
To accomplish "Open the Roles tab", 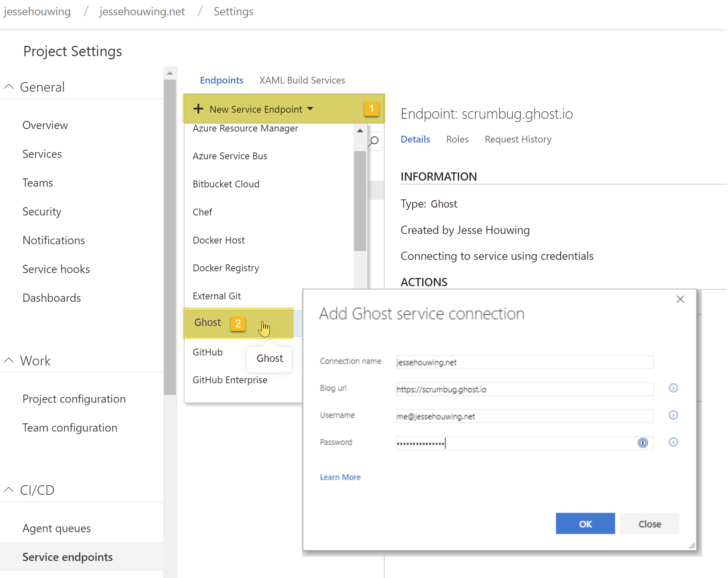I will (457, 139).
